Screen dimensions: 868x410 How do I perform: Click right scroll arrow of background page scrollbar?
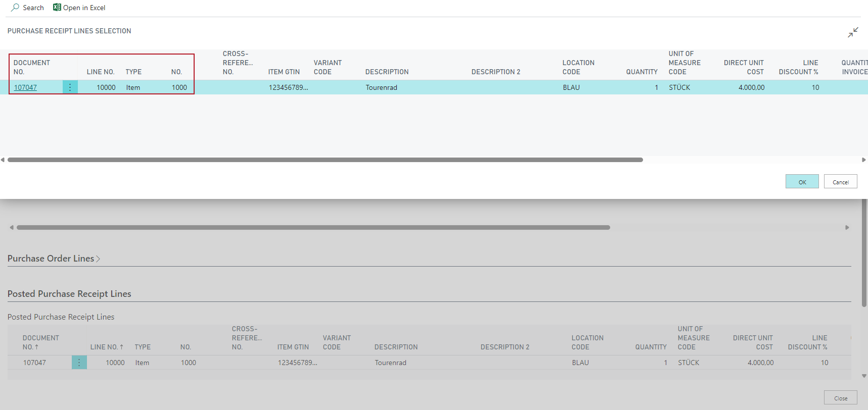(x=847, y=228)
